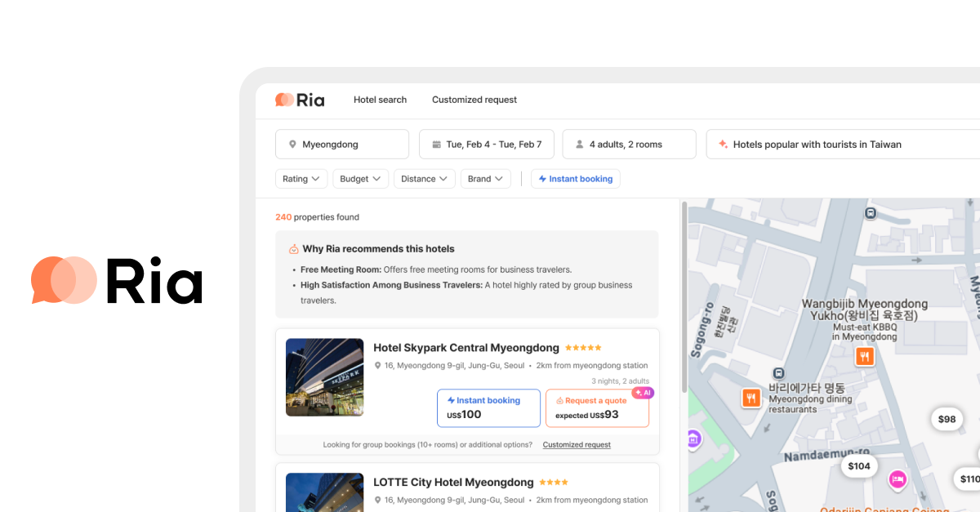Select the $104 price marker on the map
980x512 pixels.
point(859,466)
